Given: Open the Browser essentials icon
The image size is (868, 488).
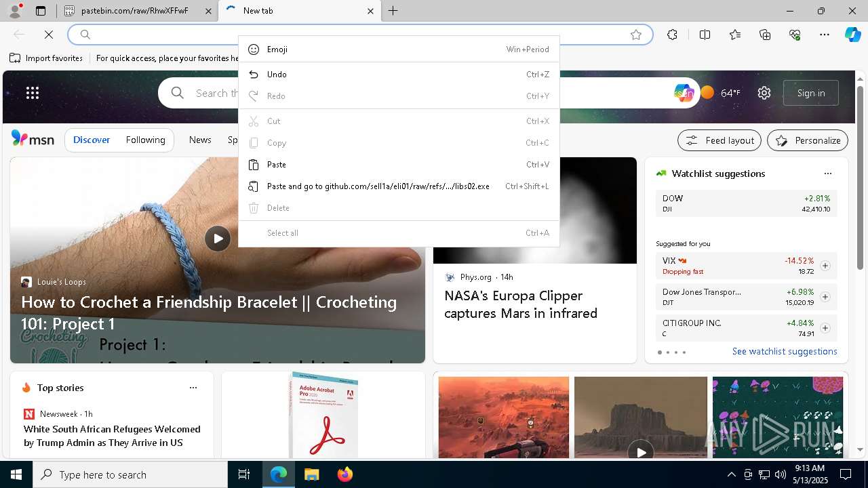Looking at the screenshot, I should [795, 35].
